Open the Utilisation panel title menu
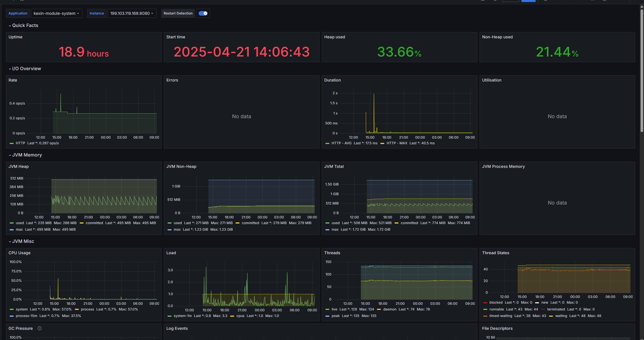 tap(492, 80)
